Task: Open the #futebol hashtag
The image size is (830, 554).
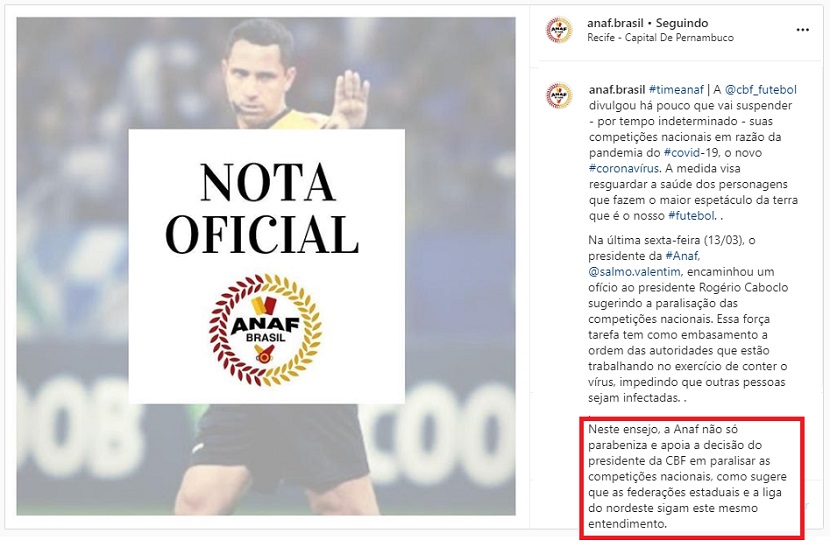Action: coord(691,215)
